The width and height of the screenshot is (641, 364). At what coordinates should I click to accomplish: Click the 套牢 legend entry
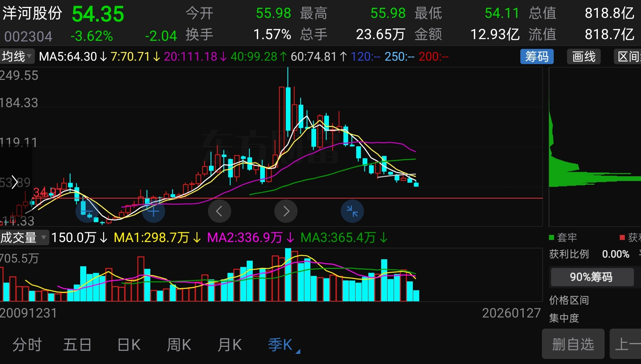[x=563, y=238]
